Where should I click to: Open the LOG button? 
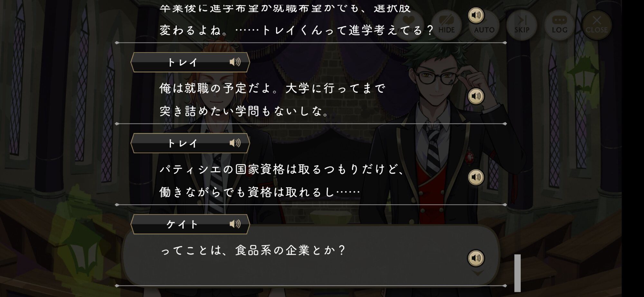559,25
